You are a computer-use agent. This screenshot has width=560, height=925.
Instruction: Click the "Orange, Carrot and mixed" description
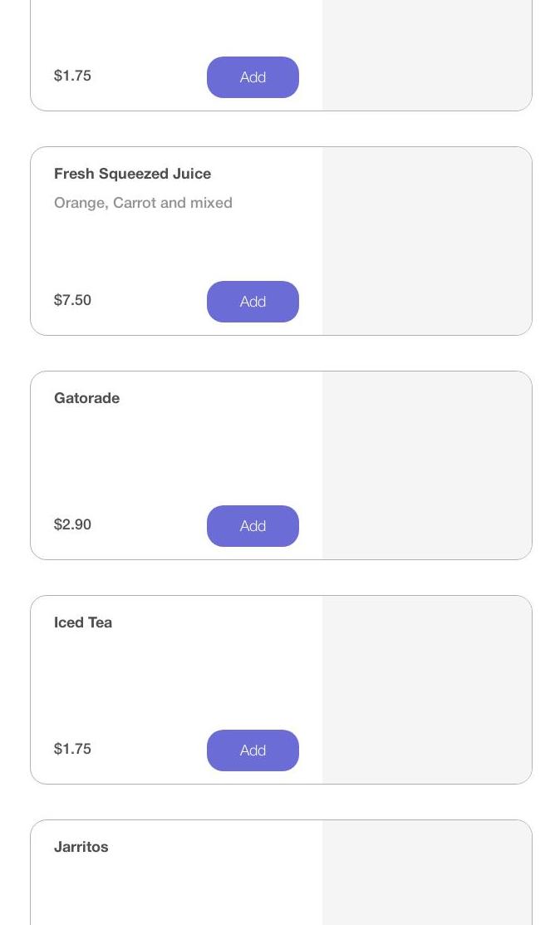(x=143, y=203)
